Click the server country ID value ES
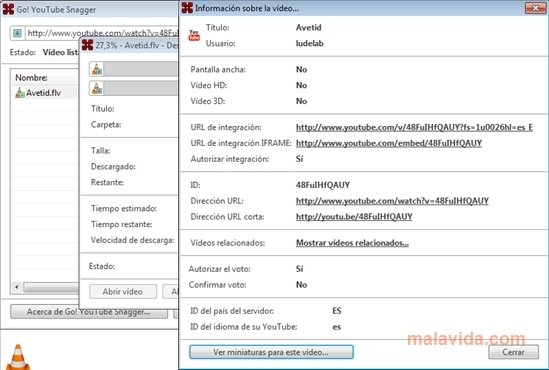This screenshot has width=549, height=370. tap(337, 311)
